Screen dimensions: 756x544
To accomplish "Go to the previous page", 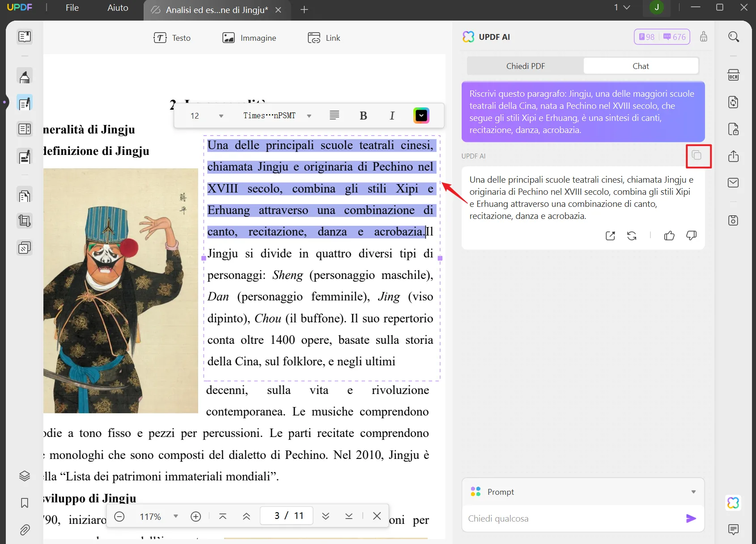I will tap(246, 516).
